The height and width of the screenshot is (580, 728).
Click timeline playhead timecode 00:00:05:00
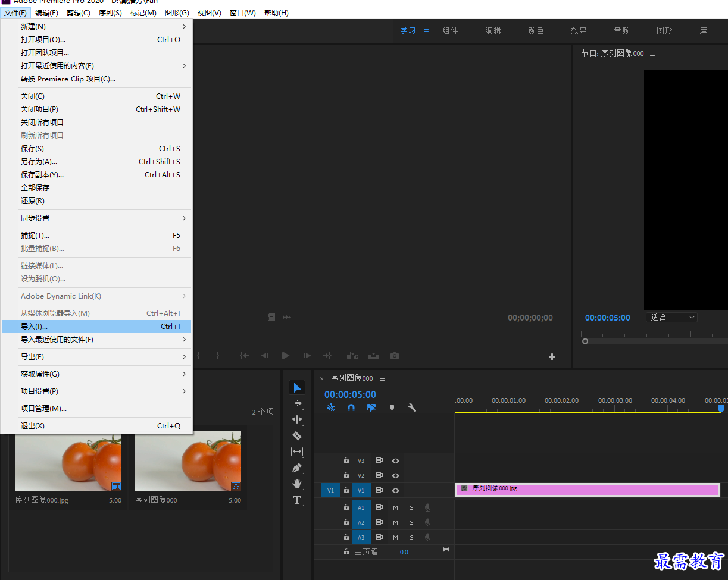(350, 394)
